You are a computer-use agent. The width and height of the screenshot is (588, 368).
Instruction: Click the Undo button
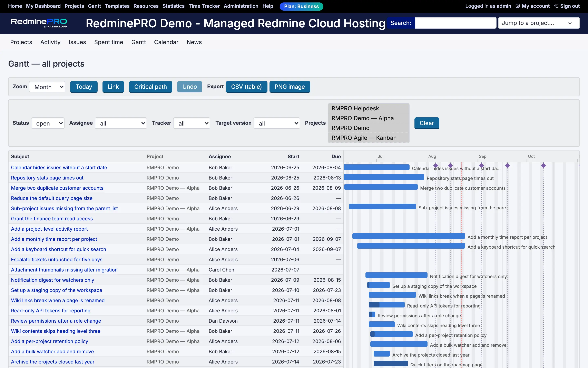[x=189, y=87]
